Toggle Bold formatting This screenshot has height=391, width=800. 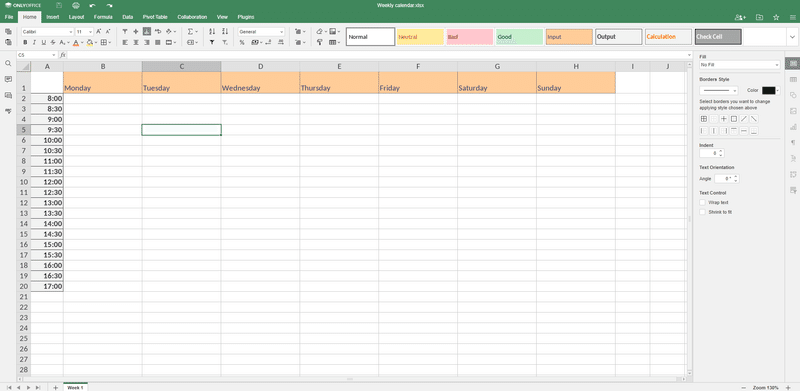26,42
